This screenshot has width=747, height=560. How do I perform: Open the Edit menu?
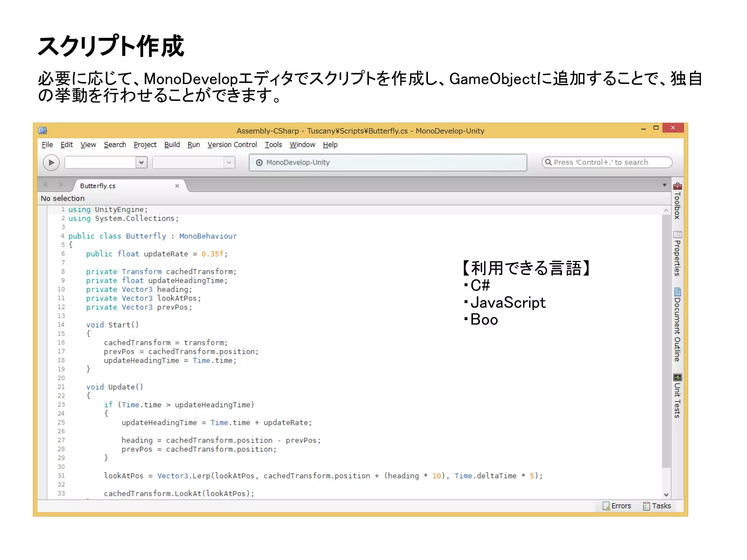(x=66, y=145)
